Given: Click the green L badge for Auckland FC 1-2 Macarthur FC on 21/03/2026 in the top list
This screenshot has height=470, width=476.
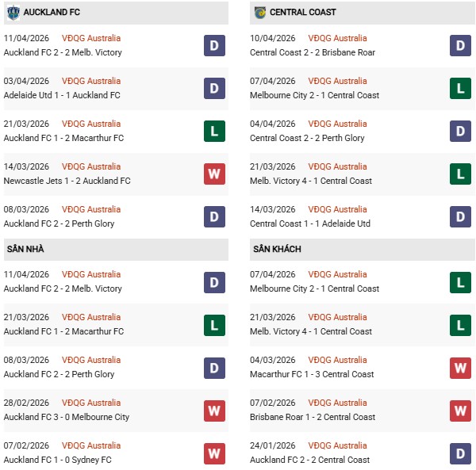Looking at the screenshot, I should tap(214, 131).
